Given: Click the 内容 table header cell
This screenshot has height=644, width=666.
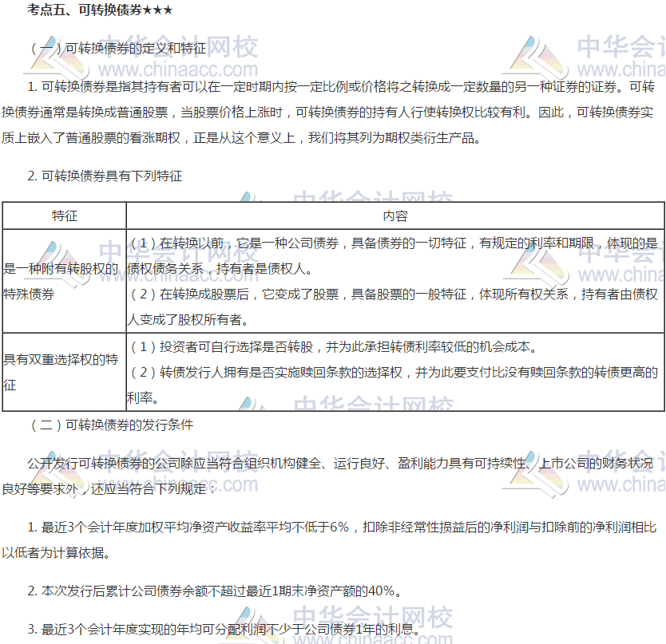Looking at the screenshot, I should (394, 215).
